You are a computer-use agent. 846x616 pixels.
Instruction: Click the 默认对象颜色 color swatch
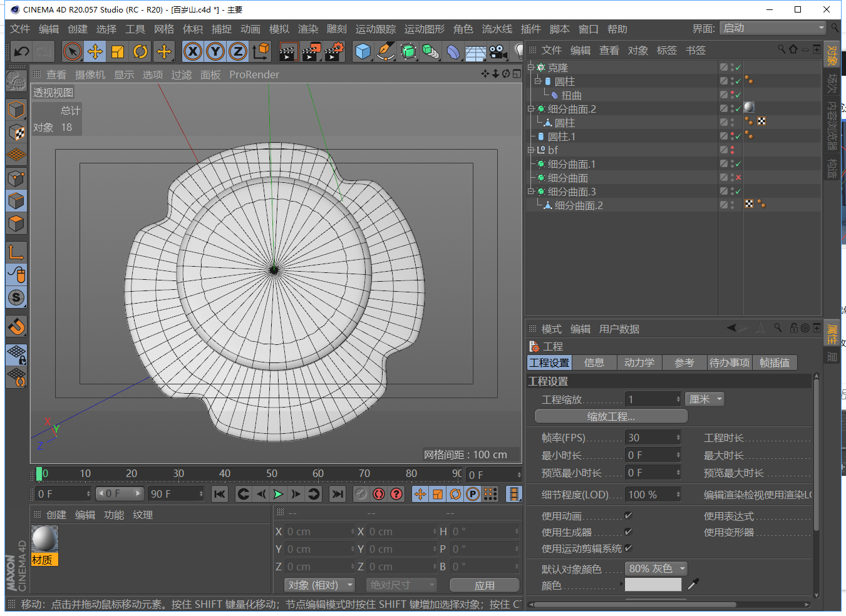point(653,584)
